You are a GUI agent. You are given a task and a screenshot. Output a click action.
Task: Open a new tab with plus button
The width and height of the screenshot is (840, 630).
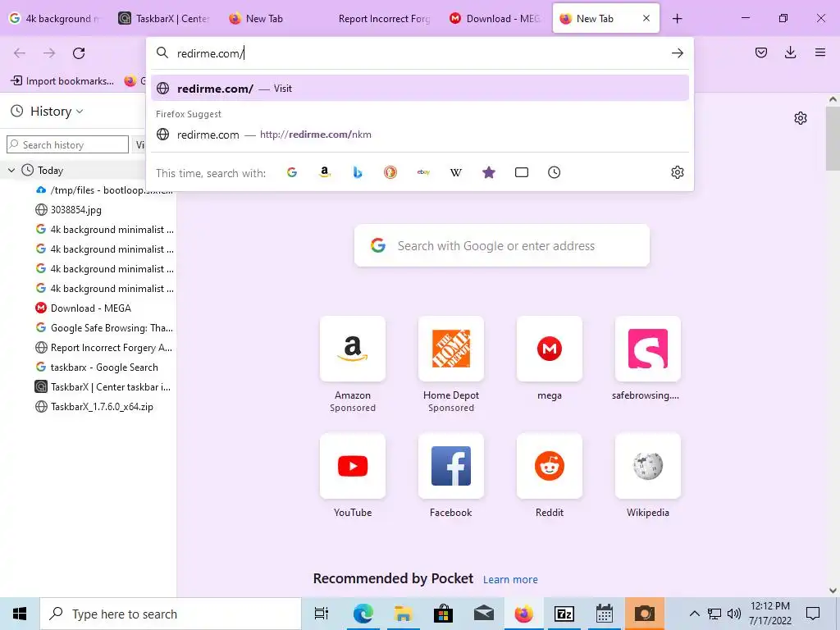click(677, 19)
